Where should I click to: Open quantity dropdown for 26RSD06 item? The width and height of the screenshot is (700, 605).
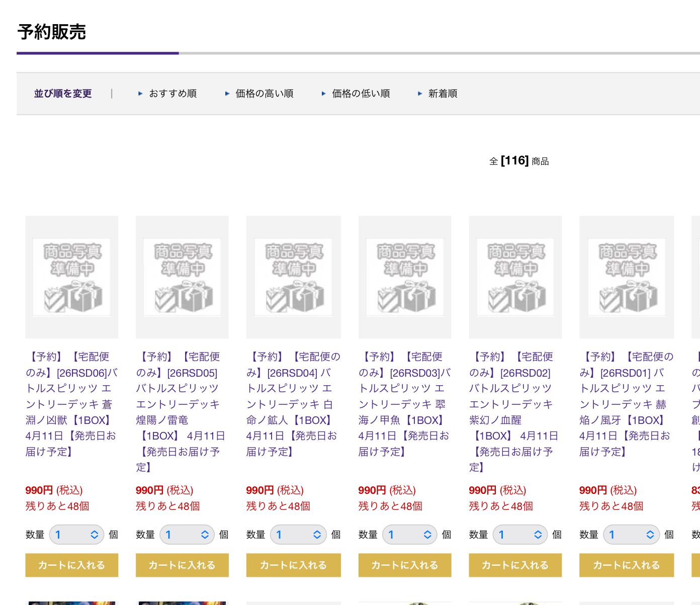click(x=76, y=535)
